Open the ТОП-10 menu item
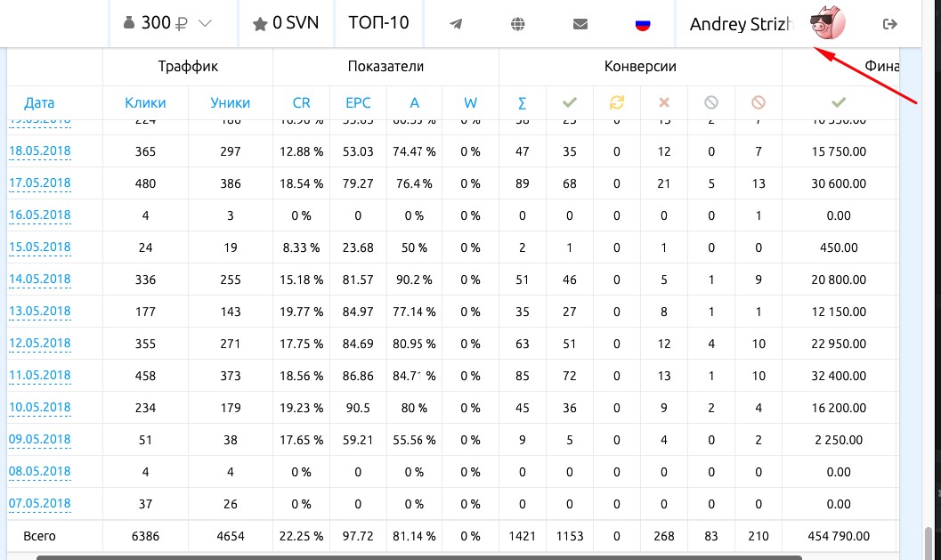Screen dimensions: 941x560 (x=378, y=23)
